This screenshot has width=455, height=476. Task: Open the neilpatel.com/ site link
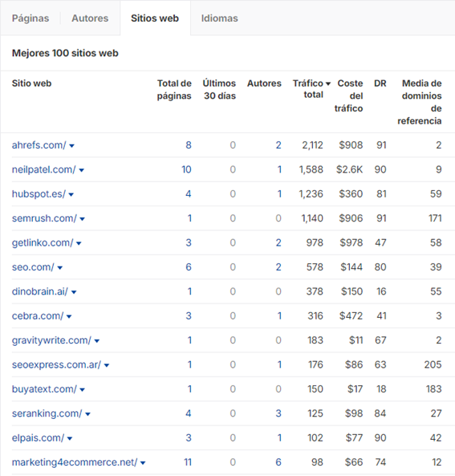click(x=43, y=169)
